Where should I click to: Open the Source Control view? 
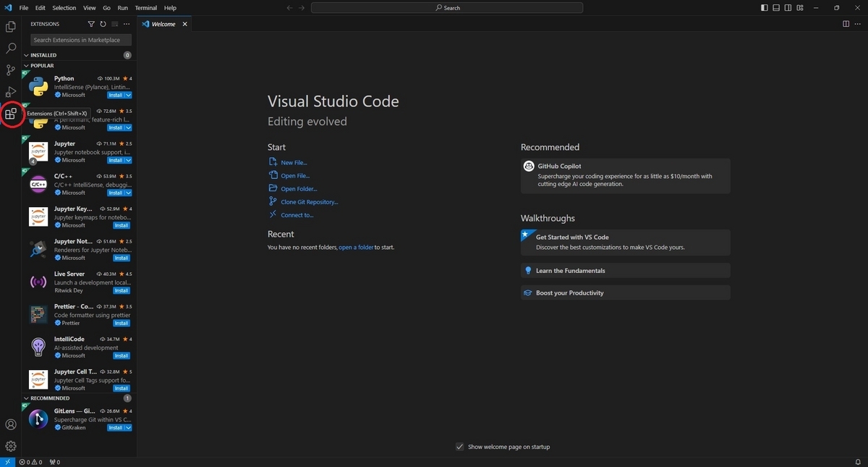coord(11,70)
